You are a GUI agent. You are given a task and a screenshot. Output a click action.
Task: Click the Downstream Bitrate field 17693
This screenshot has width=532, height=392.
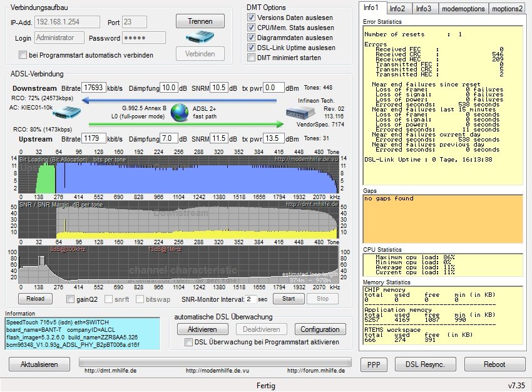click(94, 88)
